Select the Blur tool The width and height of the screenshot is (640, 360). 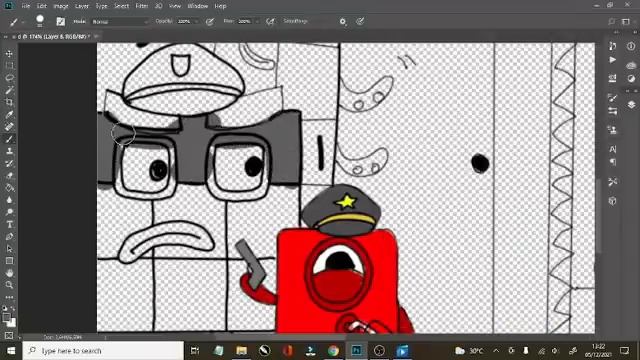(9, 200)
